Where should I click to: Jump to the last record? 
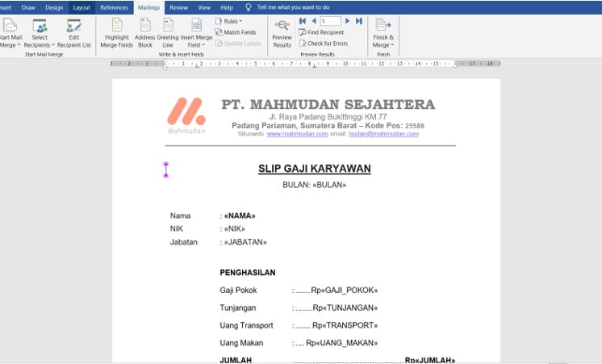pyautogui.click(x=359, y=20)
